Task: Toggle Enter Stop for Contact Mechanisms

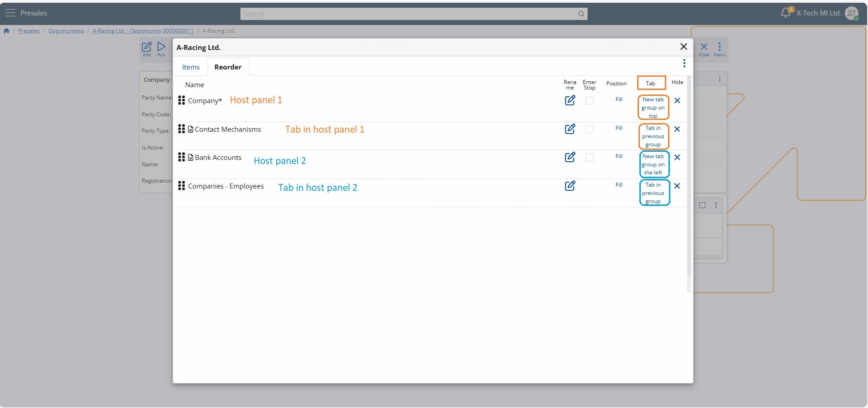Action: pyautogui.click(x=589, y=129)
